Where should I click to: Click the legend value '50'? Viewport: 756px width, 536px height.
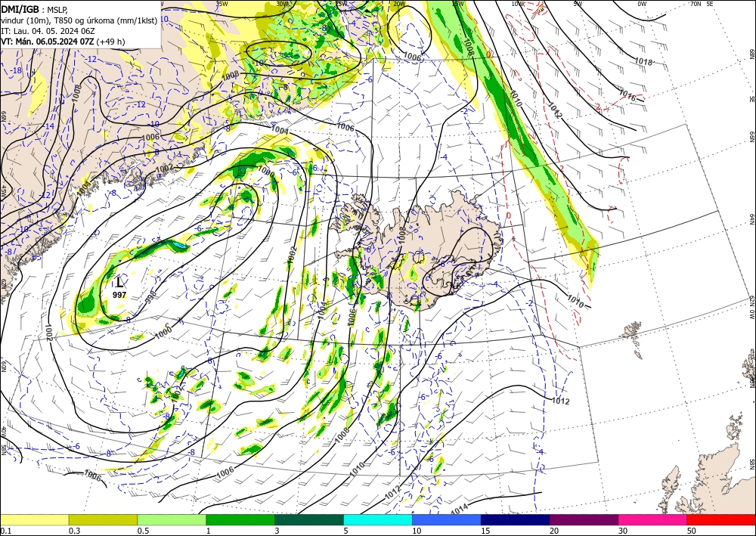(x=692, y=531)
